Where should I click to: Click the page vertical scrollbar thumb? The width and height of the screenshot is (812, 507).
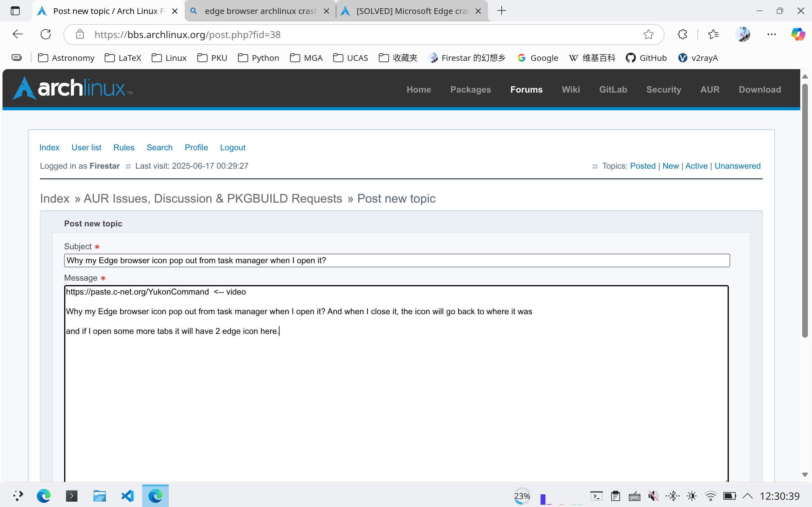805,211
